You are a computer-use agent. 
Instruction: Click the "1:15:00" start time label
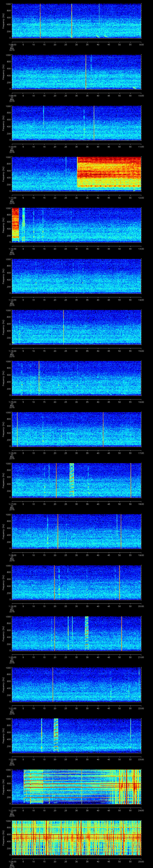[12, 402]
